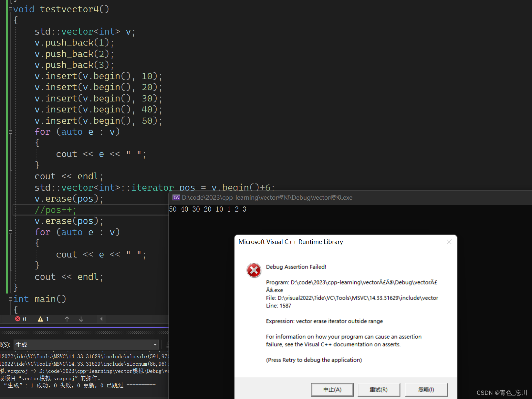This screenshot has height=399, width=532.
Task: Click the v.insert(v.begin(), 10) line
Action: [98, 76]
